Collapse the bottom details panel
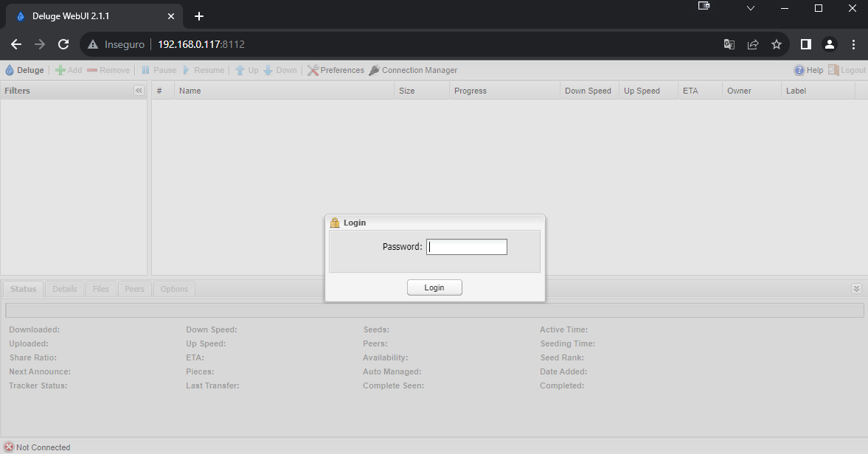This screenshot has width=868, height=454. pyautogui.click(x=856, y=288)
